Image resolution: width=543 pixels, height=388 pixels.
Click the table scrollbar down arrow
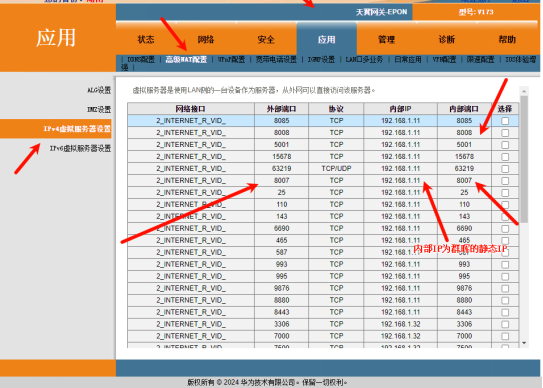524,343
